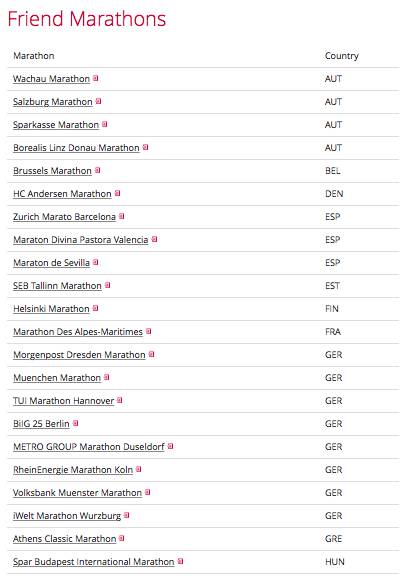Click external link icon next to Salzburg Marathon

[98, 101]
